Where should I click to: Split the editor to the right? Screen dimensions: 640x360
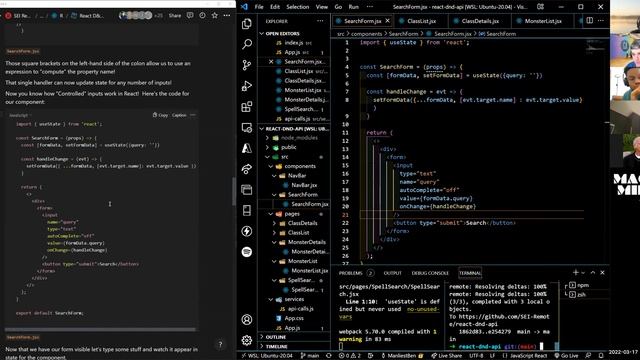[589, 20]
